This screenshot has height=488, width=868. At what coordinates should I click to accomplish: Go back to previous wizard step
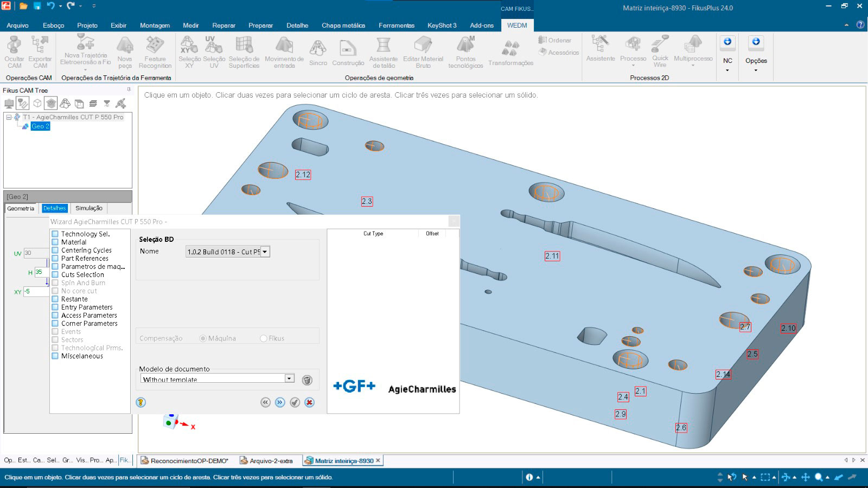coord(265,402)
